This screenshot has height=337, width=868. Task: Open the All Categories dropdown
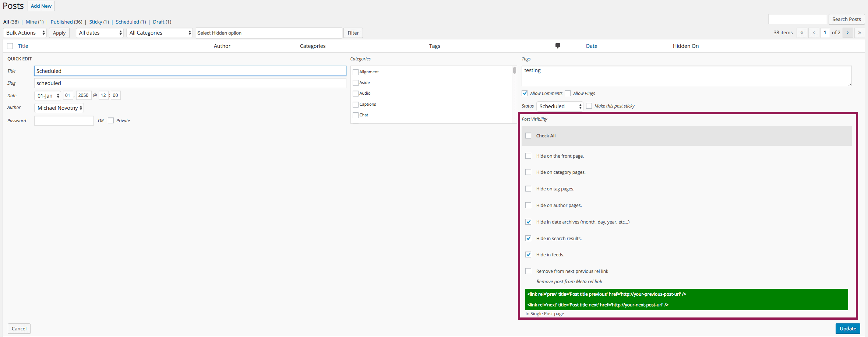(x=159, y=33)
